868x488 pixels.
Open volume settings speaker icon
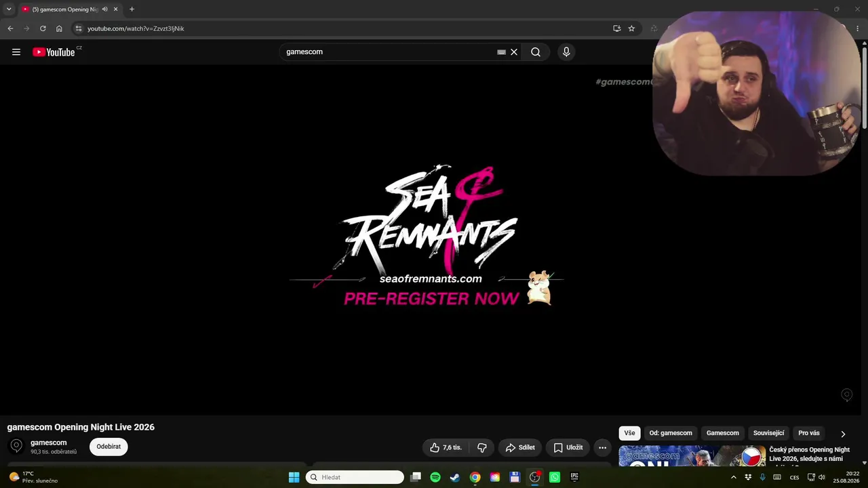(822, 477)
